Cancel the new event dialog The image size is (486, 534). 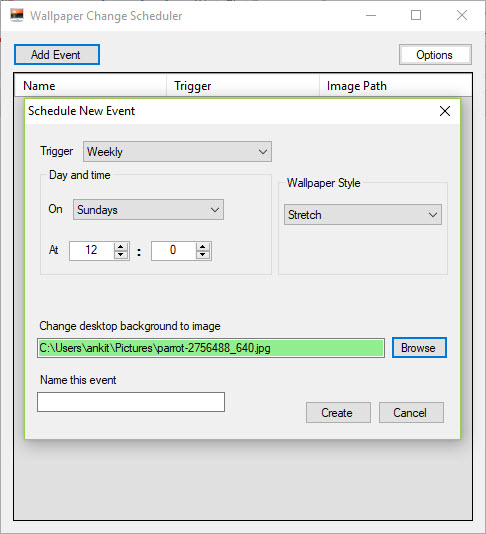click(411, 413)
